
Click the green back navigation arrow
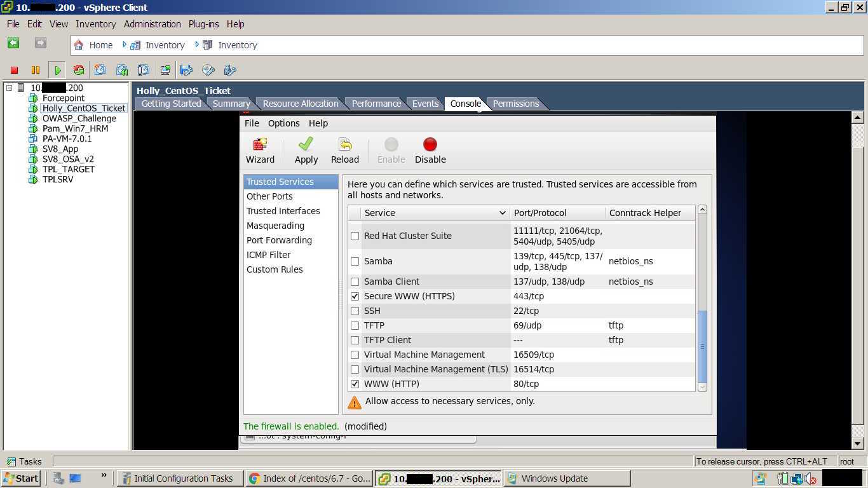13,43
